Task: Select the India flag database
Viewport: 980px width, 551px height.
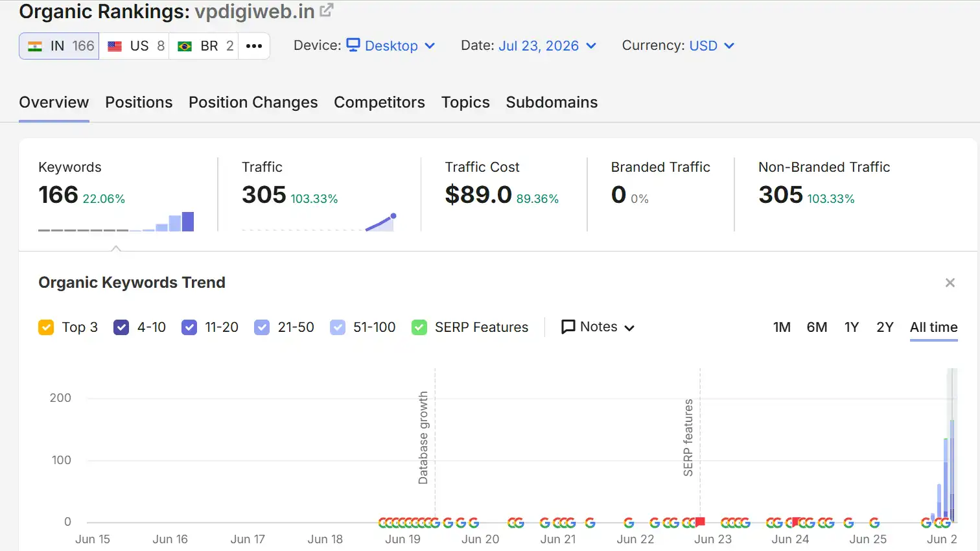Action: coord(59,46)
